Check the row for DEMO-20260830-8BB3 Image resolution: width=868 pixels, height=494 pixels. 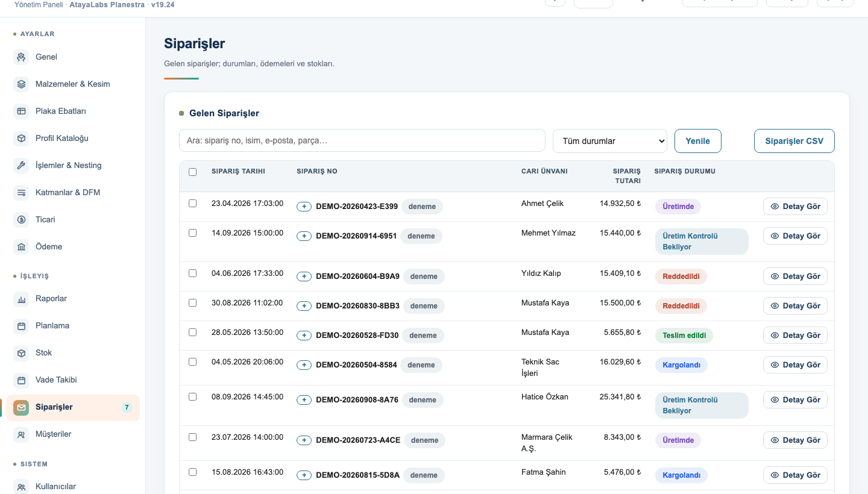193,303
